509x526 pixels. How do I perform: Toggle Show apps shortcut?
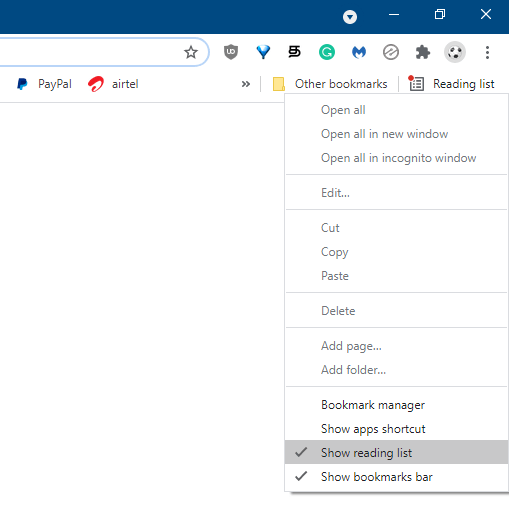(396, 429)
